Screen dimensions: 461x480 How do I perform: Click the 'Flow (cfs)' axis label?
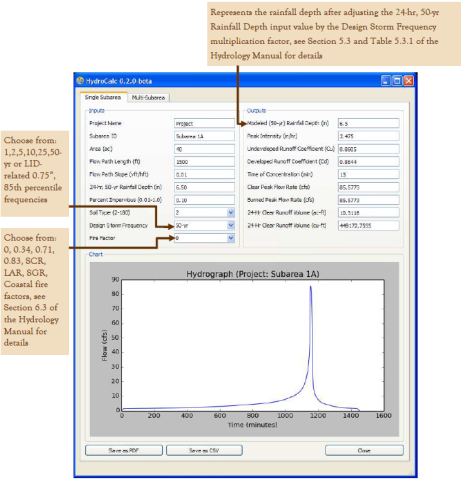pyautogui.click(x=105, y=345)
